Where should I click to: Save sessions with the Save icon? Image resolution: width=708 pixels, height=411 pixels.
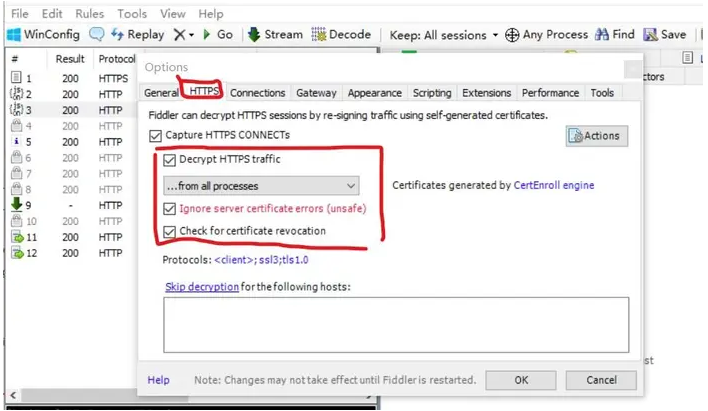[x=650, y=34]
